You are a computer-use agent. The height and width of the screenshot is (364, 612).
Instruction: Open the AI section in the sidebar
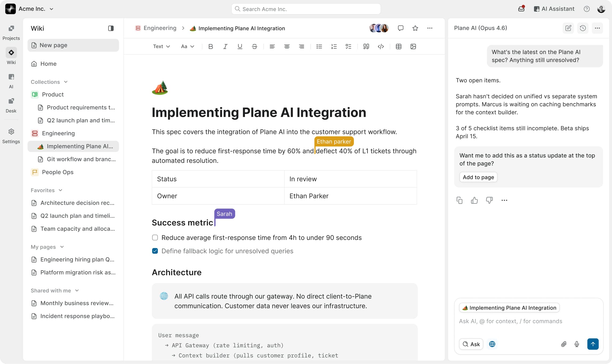click(x=11, y=80)
